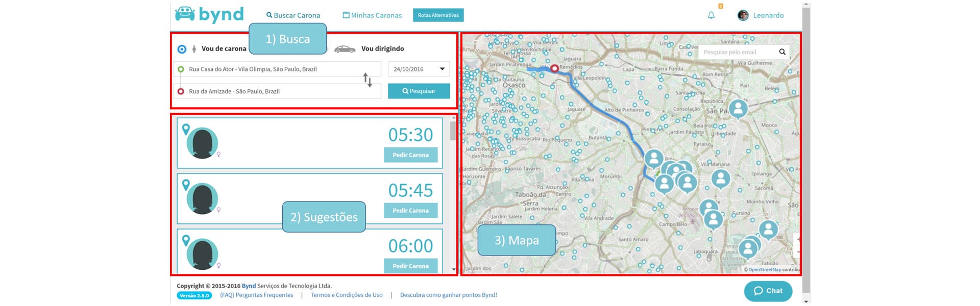
Task: Click the Rotas Alternativas button
Action: [x=438, y=15]
